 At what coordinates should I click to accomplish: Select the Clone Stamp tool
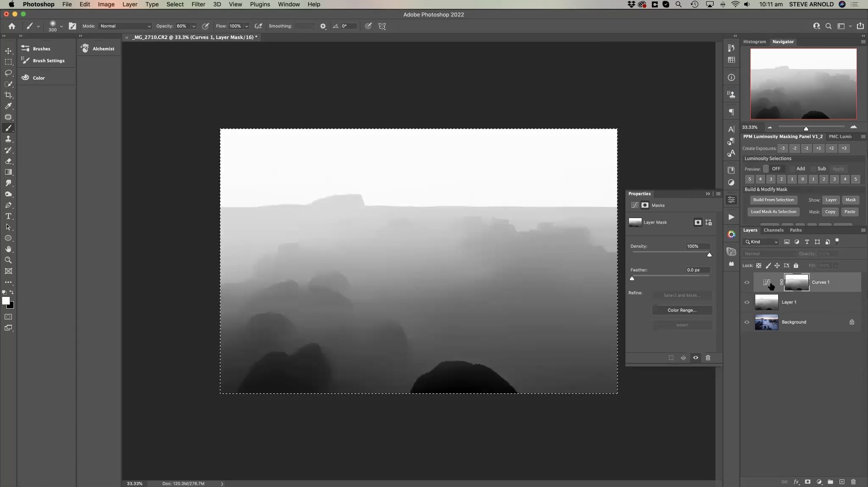tap(8, 139)
